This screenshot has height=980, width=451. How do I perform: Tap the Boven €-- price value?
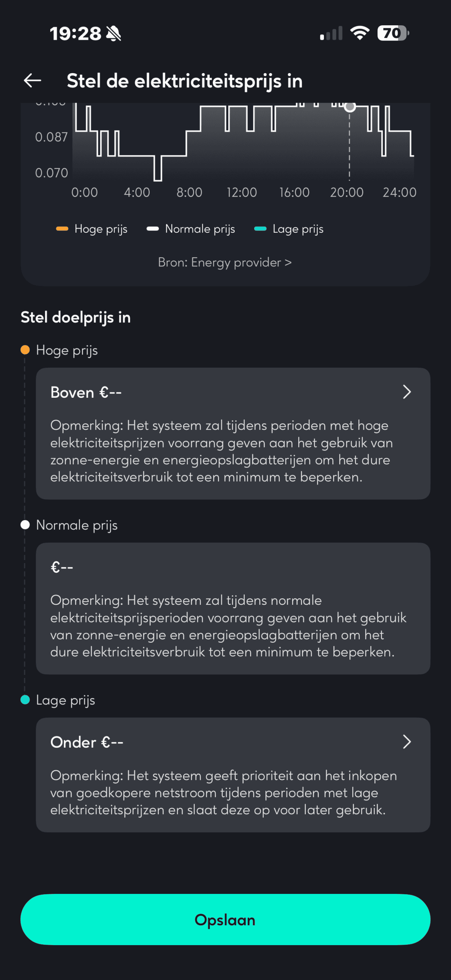pyautogui.click(x=86, y=392)
